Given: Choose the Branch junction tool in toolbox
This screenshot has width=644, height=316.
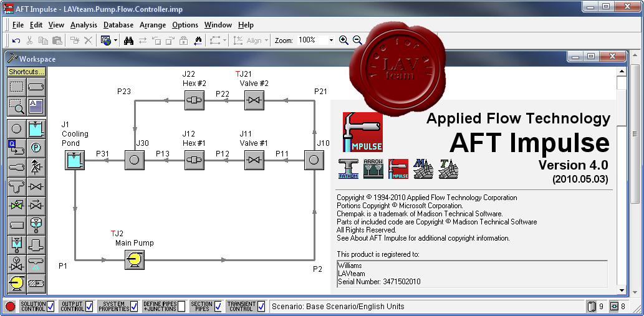Looking at the screenshot, I should click(x=16, y=129).
